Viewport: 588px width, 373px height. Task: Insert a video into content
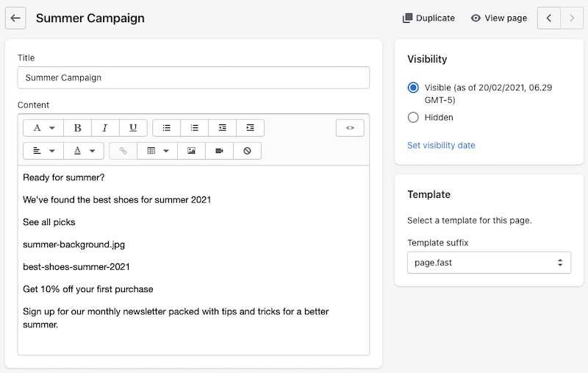pos(219,151)
